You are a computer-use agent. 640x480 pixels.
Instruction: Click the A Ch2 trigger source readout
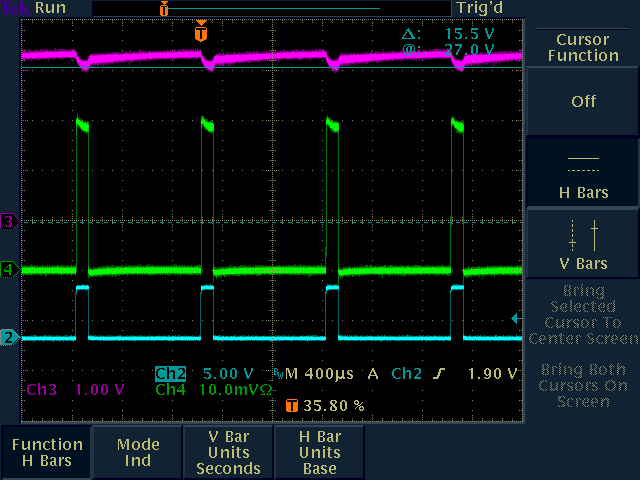point(395,373)
